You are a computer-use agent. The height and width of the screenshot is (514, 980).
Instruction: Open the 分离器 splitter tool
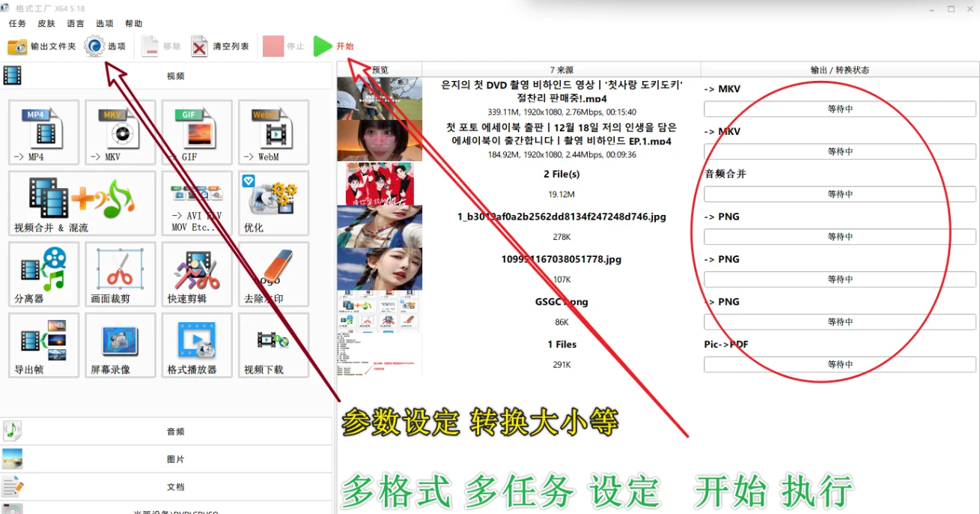coord(43,274)
